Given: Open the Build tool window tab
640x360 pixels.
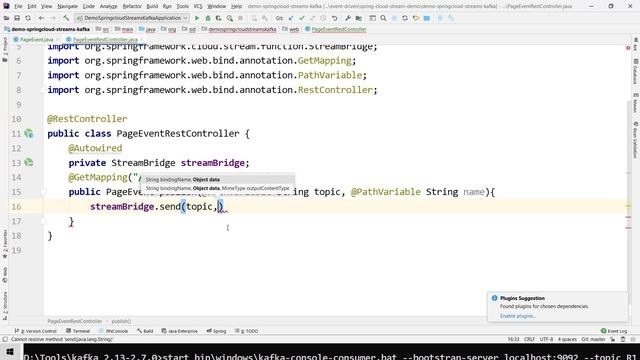Looking at the screenshot, I should [145, 331].
